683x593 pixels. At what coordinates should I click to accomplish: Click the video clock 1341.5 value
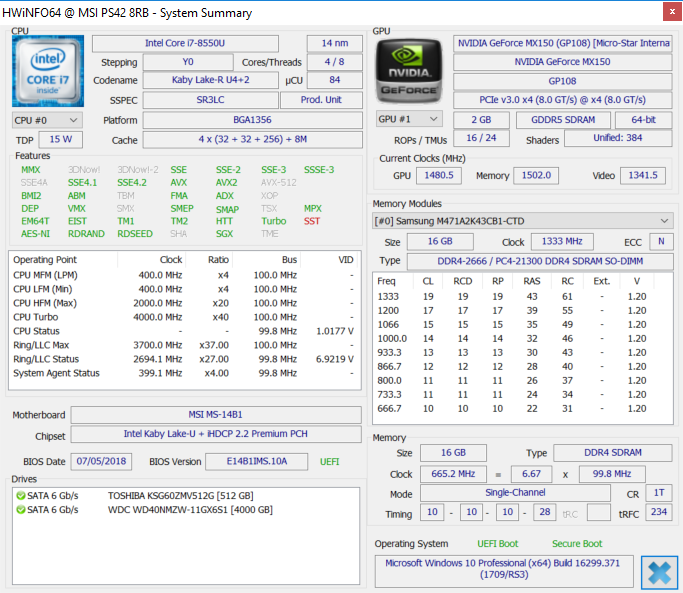coord(643,175)
